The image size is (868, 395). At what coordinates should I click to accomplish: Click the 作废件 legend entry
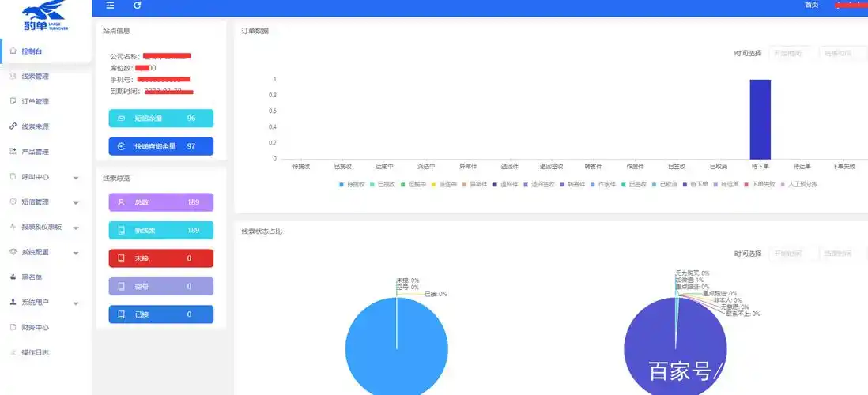tap(603, 184)
